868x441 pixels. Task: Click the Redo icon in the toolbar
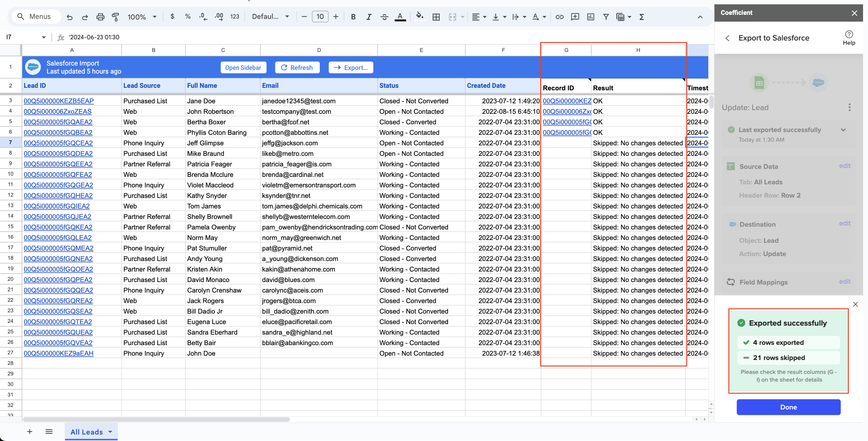(85, 17)
